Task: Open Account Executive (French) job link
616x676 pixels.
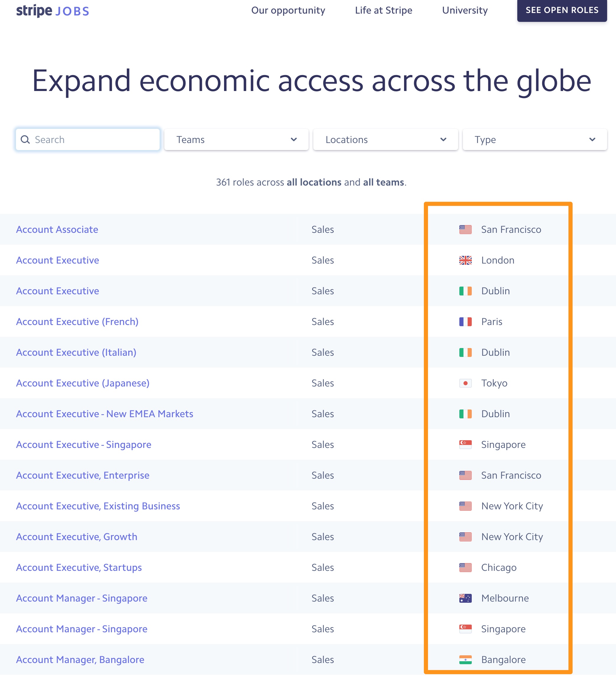Action: [77, 321]
